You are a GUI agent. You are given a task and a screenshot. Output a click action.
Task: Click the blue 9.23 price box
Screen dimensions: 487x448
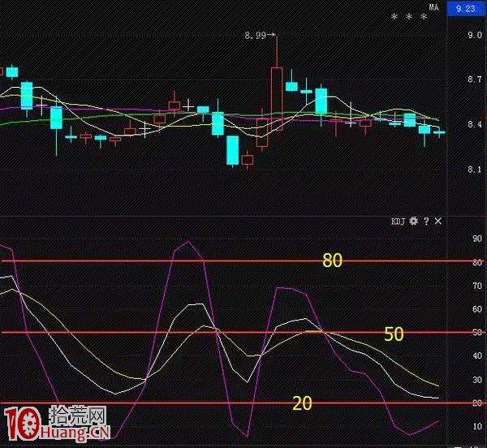click(x=465, y=8)
